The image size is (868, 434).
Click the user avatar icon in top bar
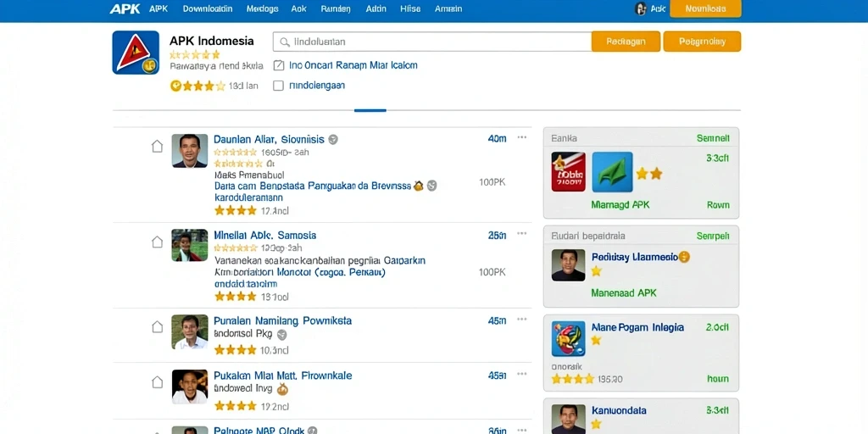click(x=641, y=8)
